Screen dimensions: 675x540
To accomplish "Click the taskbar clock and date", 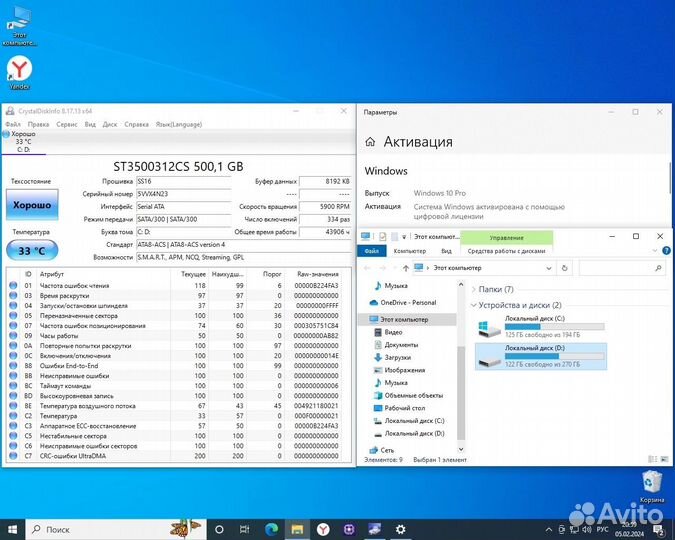I will (629, 530).
